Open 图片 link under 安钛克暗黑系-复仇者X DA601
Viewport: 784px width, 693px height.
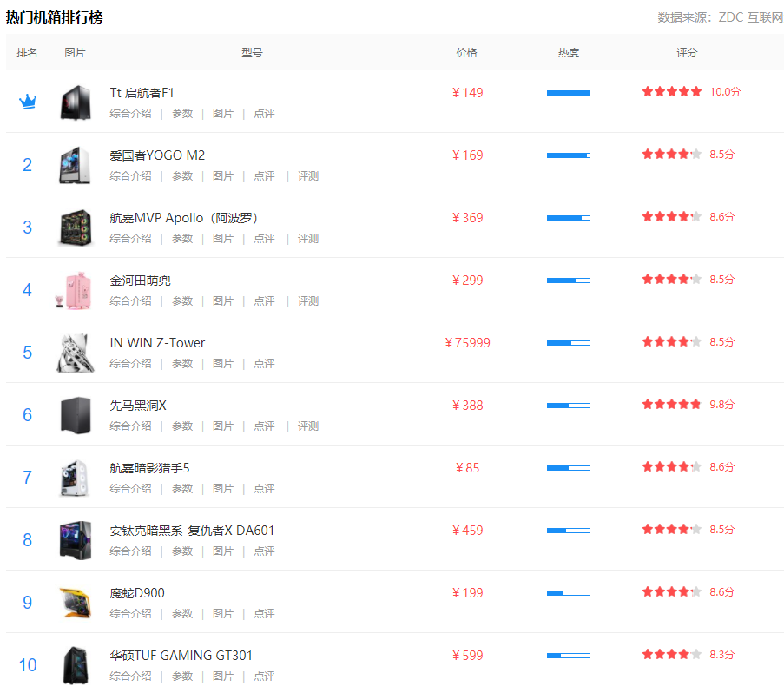coord(223,551)
